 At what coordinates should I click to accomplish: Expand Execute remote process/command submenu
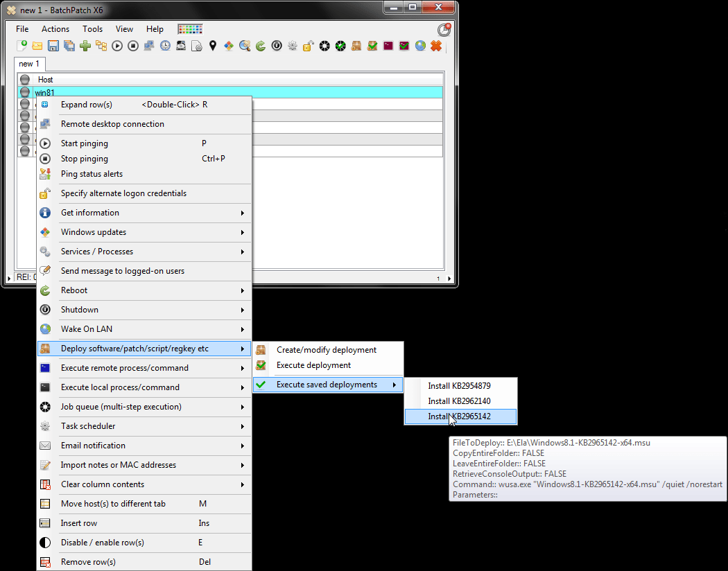(x=144, y=368)
